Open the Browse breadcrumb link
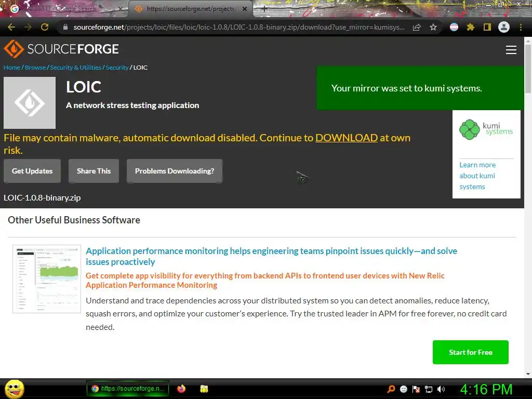The image size is (532, 399). 35,68
